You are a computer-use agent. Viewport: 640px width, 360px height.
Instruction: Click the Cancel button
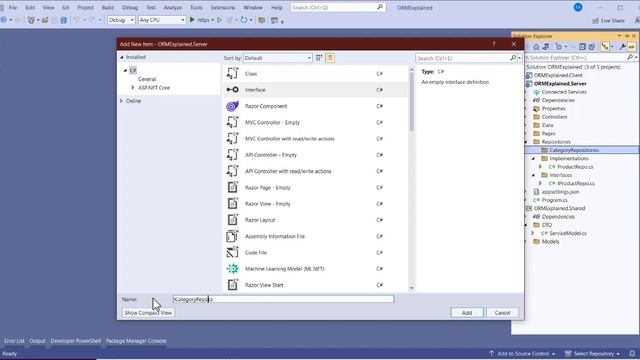pos(502,313)
